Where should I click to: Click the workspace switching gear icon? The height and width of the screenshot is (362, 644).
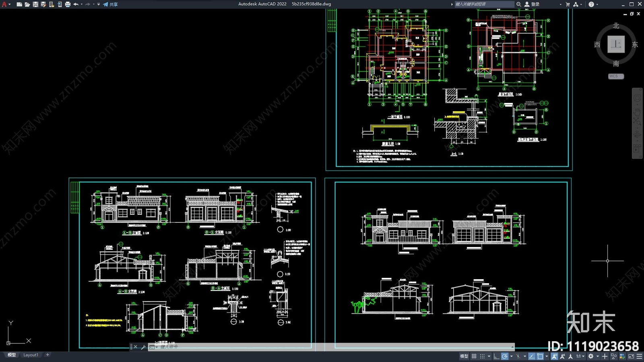[x=591, y=356]
